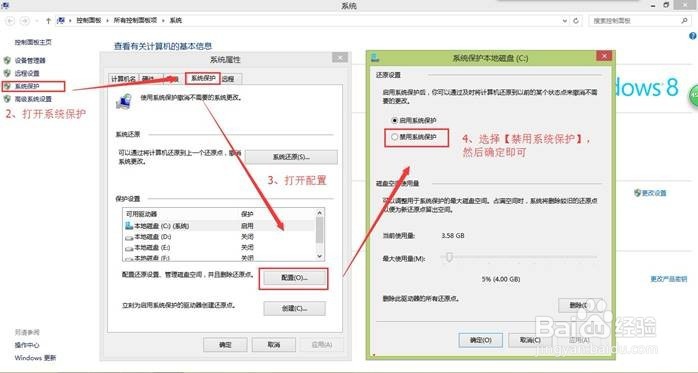Click the 删除 restore points button
Image resolution: width=698 pixels, height=373 pixels.
click(579, 305)
